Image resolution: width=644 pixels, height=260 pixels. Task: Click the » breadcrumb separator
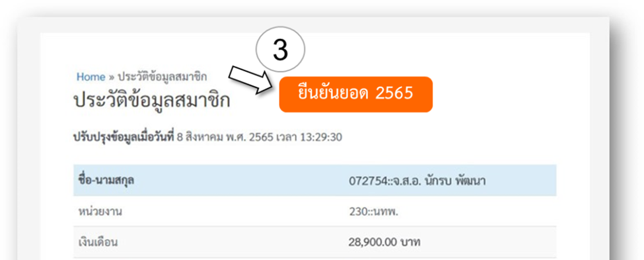[x=112, y=77]
